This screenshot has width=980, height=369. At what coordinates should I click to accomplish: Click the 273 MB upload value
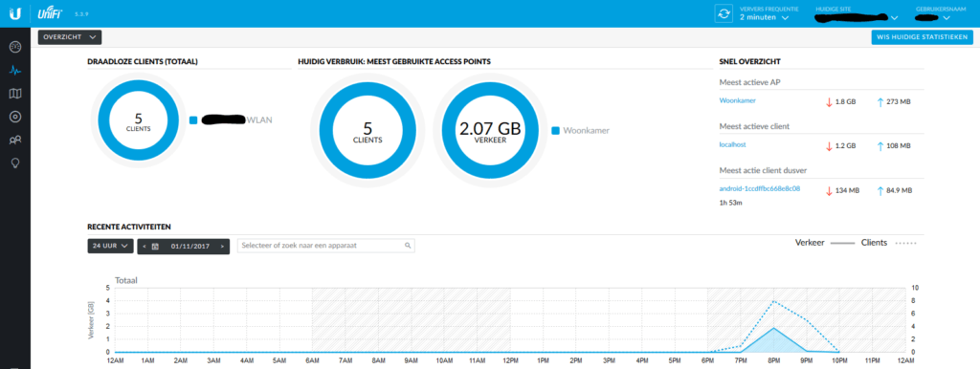coord(899,101)
